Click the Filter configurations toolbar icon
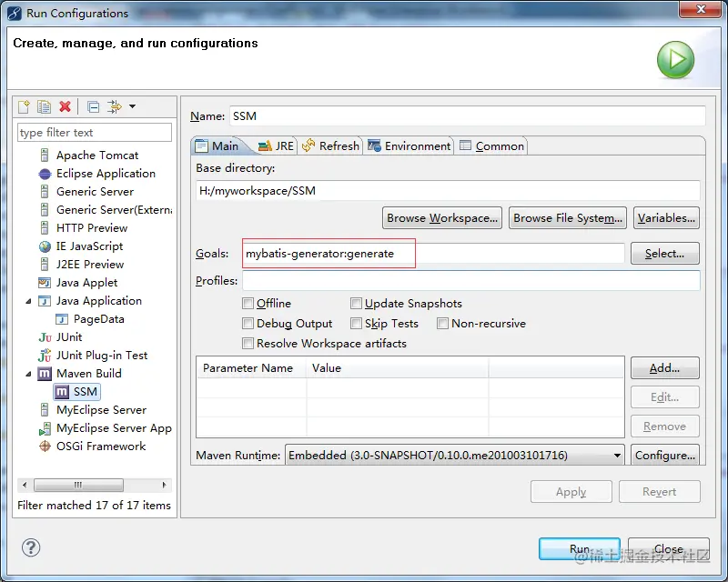728x582 pixels. pyautogui.click(x=115, y=106)
